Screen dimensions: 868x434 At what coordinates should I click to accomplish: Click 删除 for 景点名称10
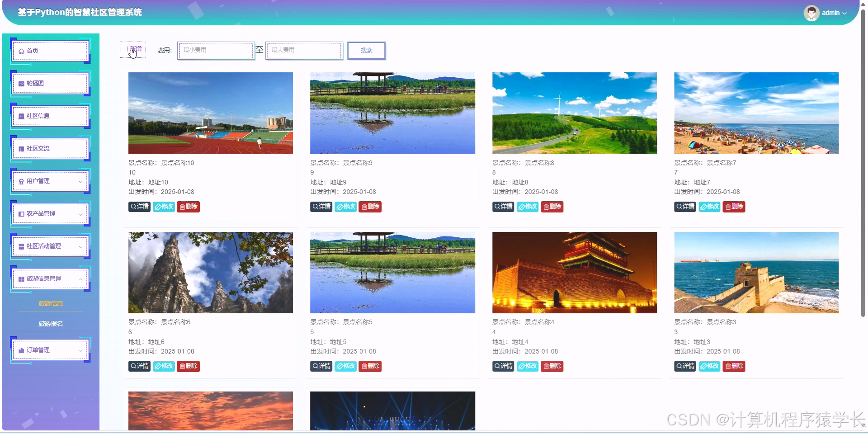click(x=188, y=207)
